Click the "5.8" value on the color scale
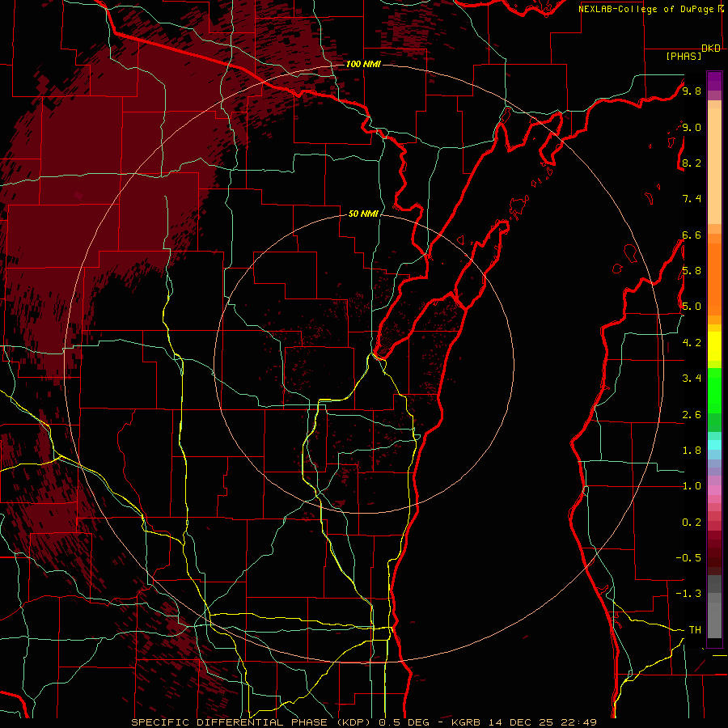728x728 pixels. click(692, 271)
